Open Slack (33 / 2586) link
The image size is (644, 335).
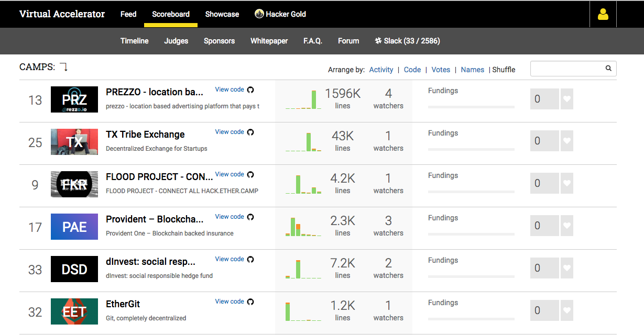pyautogui.click(x=407, y=41)
